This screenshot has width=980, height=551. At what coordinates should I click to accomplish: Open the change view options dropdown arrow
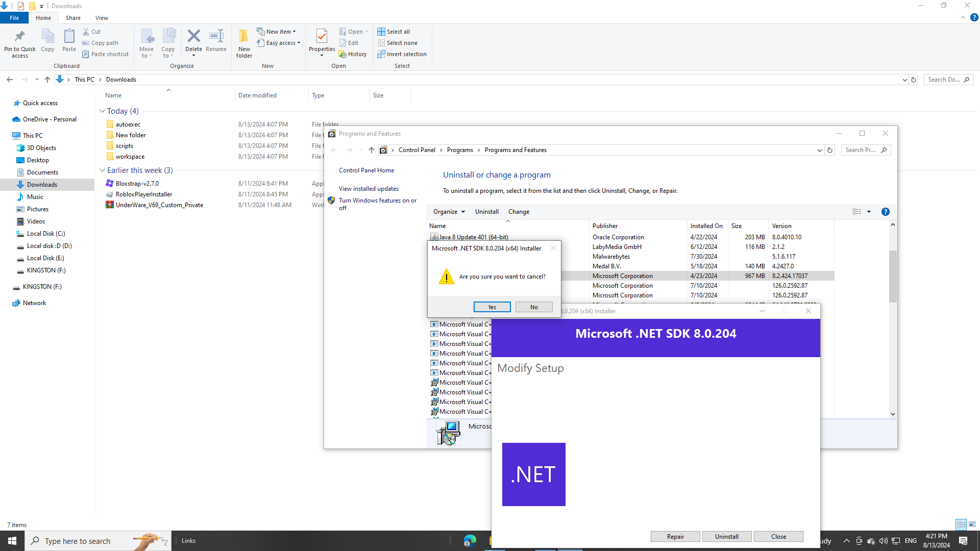click(x=869, y=212)
